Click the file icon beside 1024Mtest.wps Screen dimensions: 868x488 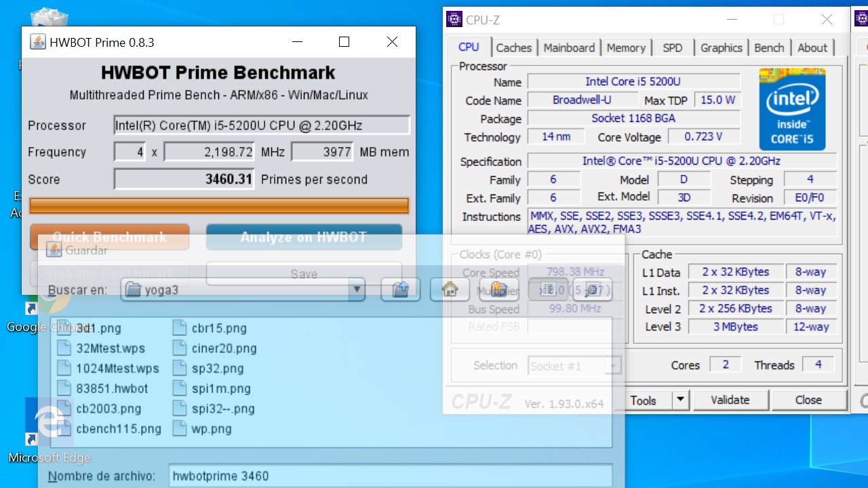pyautogui.click(x=64, y=369)
